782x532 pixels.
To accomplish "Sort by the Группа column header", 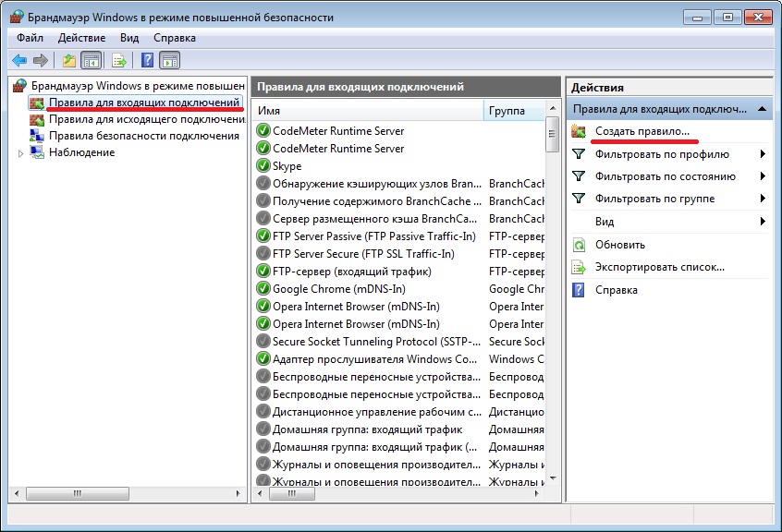I will [514, 111].
